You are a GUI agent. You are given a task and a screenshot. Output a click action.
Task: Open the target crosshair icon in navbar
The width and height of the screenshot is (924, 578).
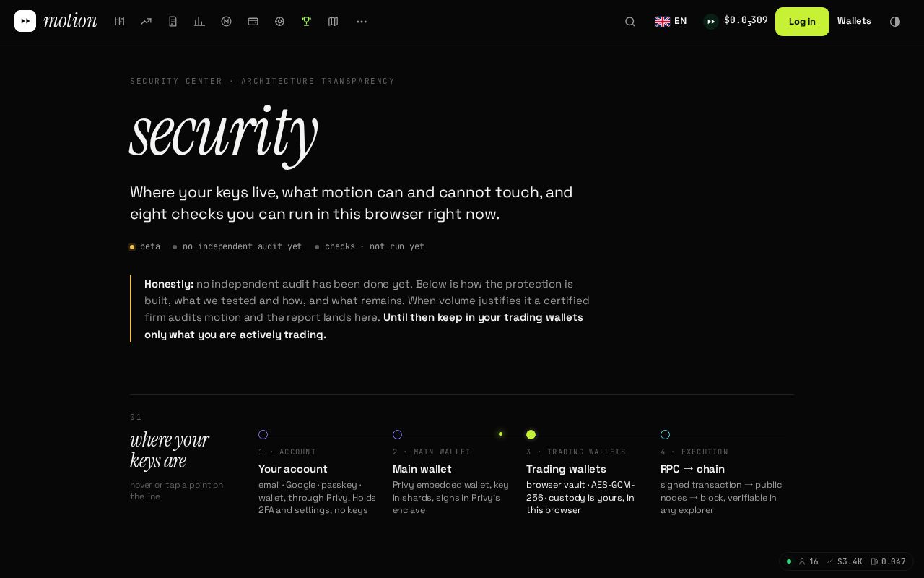point(280,22)
